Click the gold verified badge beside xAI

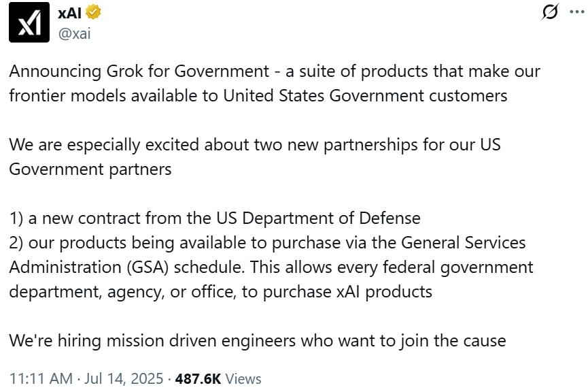(93, 12)
